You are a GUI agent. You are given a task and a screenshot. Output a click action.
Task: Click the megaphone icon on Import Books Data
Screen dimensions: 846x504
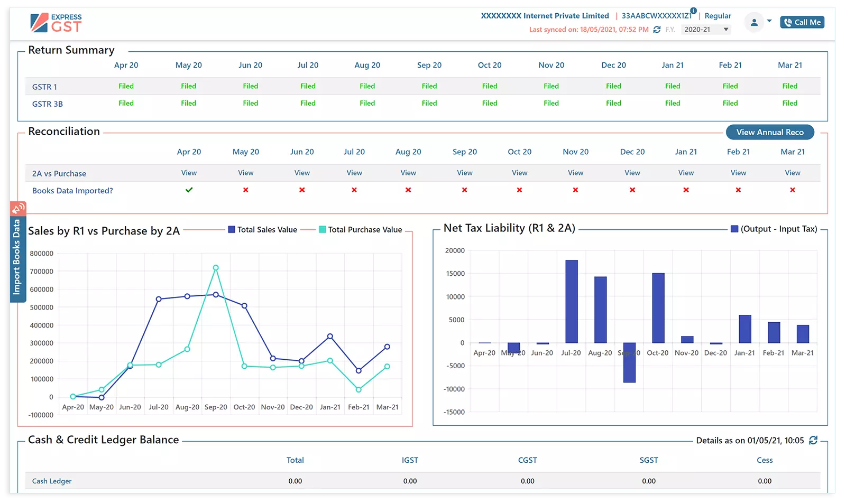click(x=19, y=208)
